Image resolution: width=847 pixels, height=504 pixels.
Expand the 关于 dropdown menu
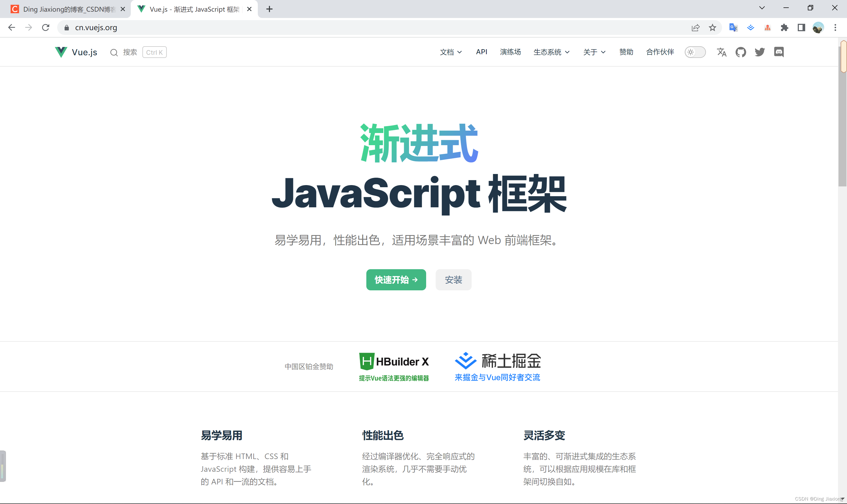click(x=594, y=52)
